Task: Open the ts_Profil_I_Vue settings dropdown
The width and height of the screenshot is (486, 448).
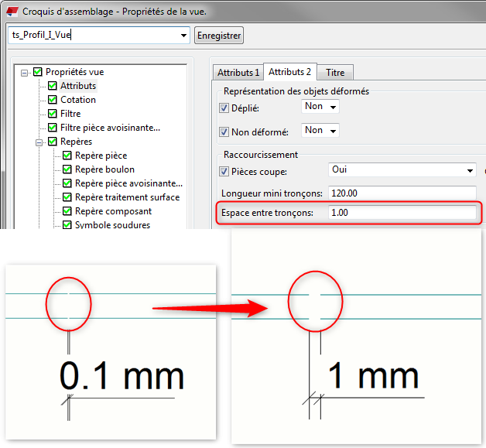Action: [183, 36]
